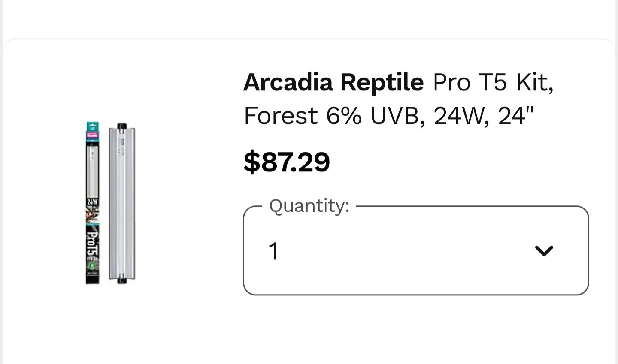Click the fixture's bottom black end cap
618x364 pixels.
point(122,281)
